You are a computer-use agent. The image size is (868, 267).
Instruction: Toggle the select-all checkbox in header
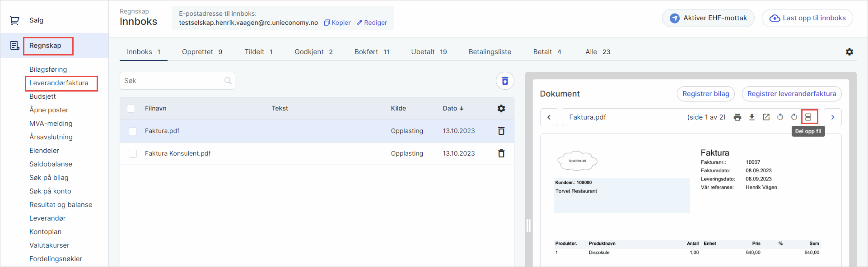(131, 109)
